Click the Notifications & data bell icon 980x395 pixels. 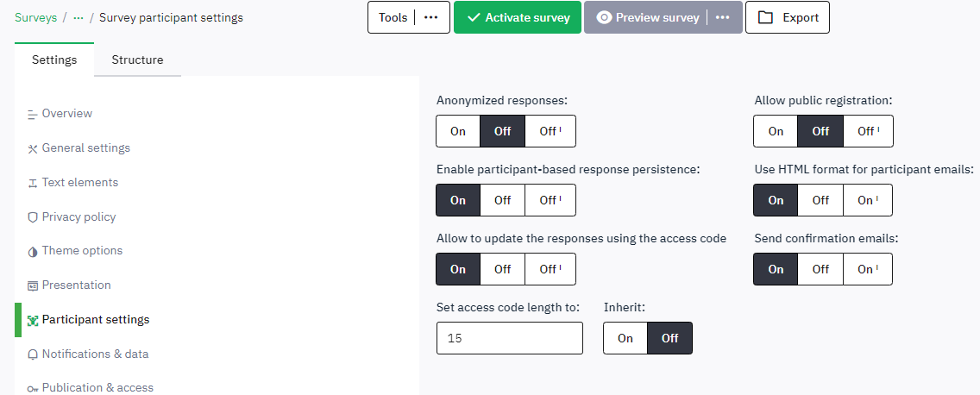click(33, 354)
